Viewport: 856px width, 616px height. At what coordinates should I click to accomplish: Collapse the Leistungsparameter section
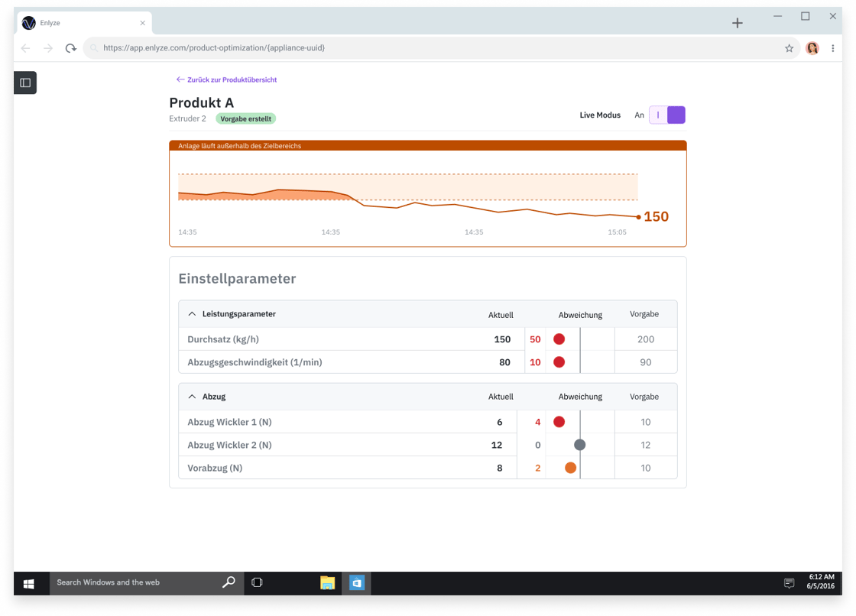click(x=192, y=314)
